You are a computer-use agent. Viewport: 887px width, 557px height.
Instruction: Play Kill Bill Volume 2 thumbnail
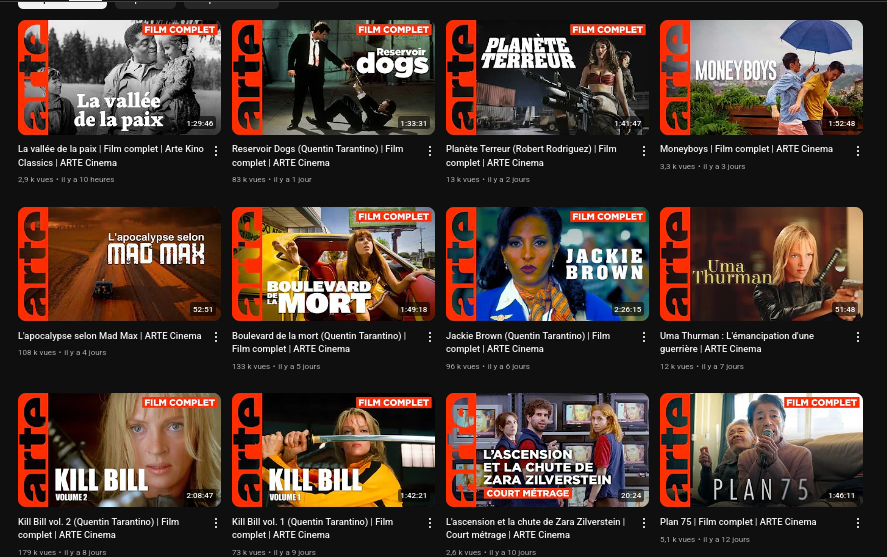pos(119,450)
